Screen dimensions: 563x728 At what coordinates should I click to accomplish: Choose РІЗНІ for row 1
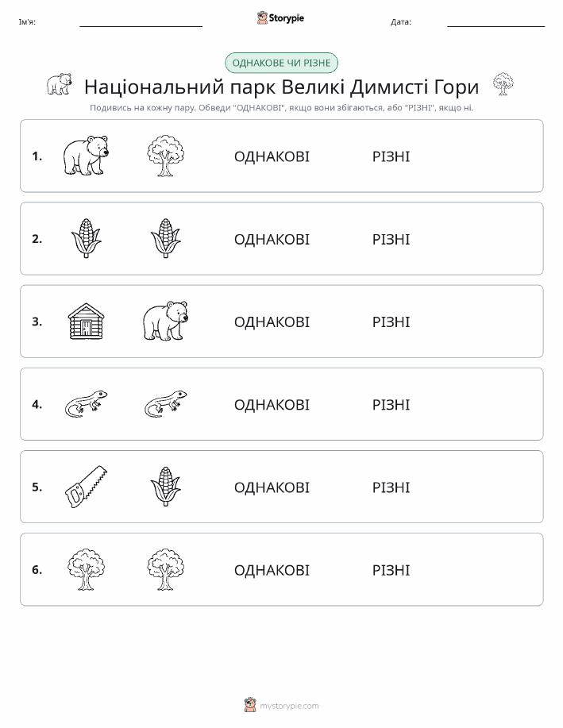click(x=391, y=156)
